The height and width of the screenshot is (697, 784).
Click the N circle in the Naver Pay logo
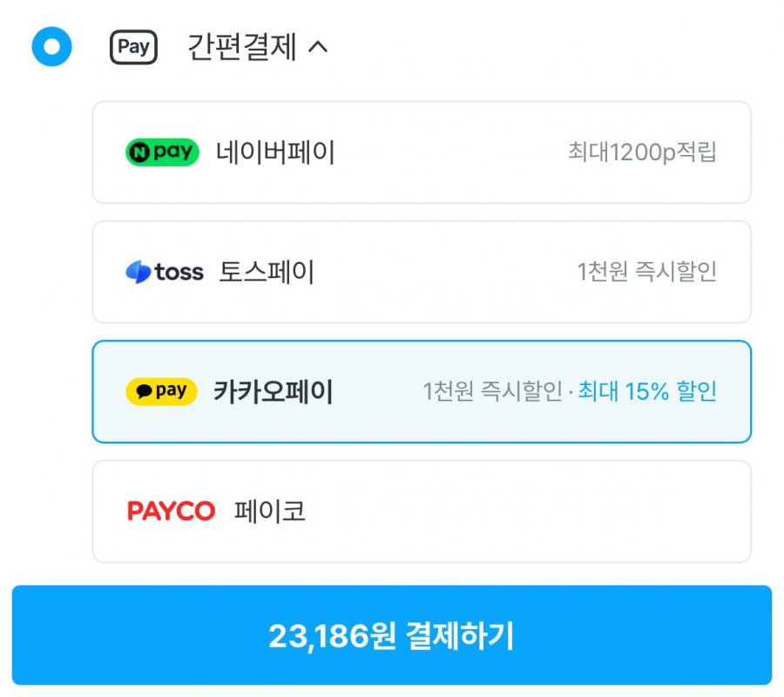[x=139, y=152]
